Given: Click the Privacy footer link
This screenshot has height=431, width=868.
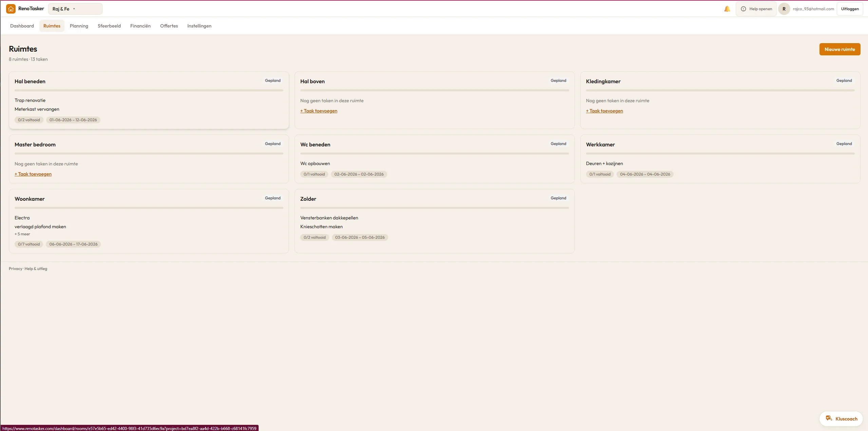Looking at the screenshot, I should click(x=15, y=269).
